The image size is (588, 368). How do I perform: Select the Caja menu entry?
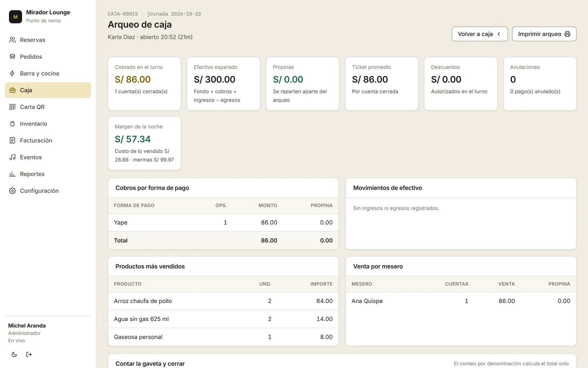[x=48, y=90]
